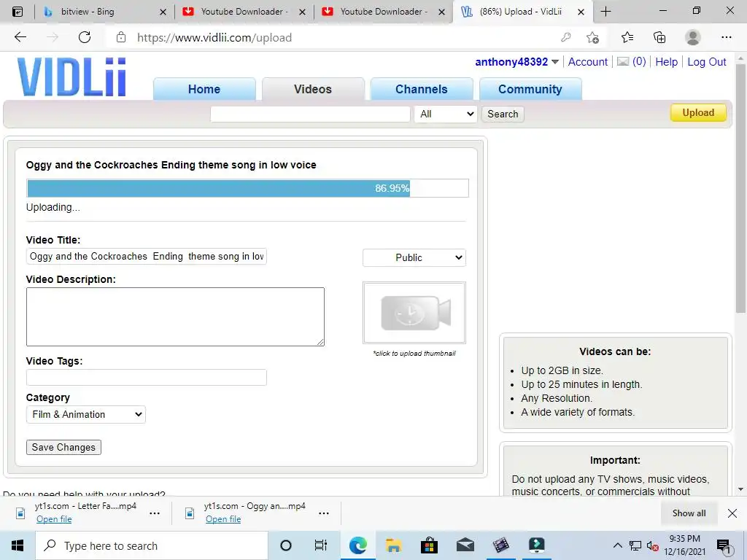Close the Upload - VidLii tab
The height and width of the screenshot is (560, 747).
pyautogui.click(x=581, y=12)
